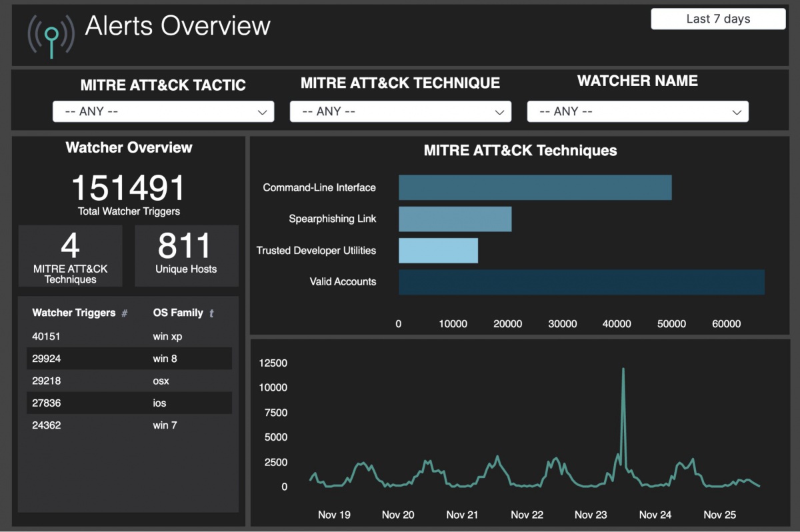Screen dimensions: 800x532
Task: Click the 811 Unique Hosts metric tile
Action: tap(186, 255)
